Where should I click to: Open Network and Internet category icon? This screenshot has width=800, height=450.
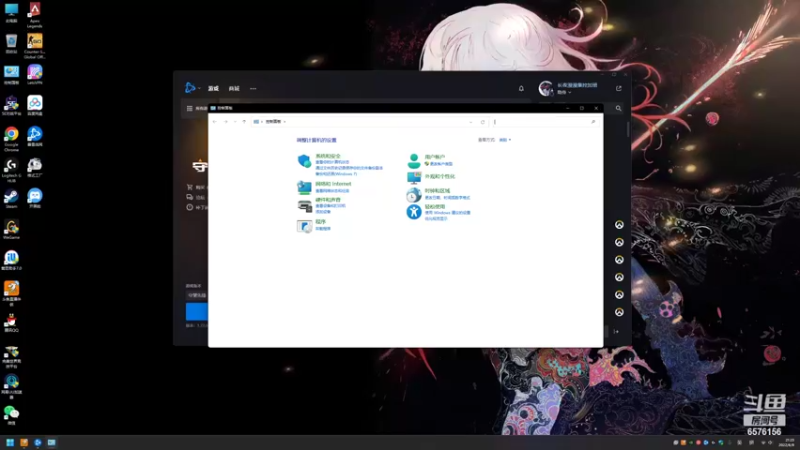pyautogui.click(x=304, y=187)
